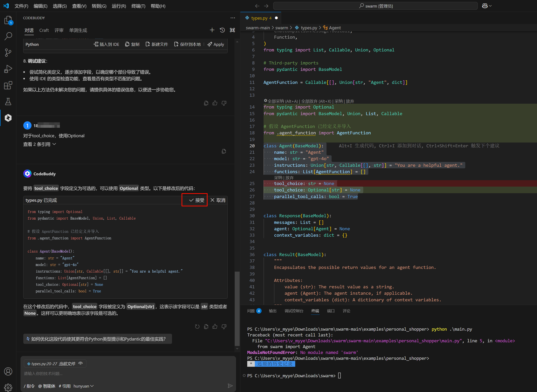Switch to the Craft tab
537x392 pixels.
pyautogui.click(x=44, y=30)
